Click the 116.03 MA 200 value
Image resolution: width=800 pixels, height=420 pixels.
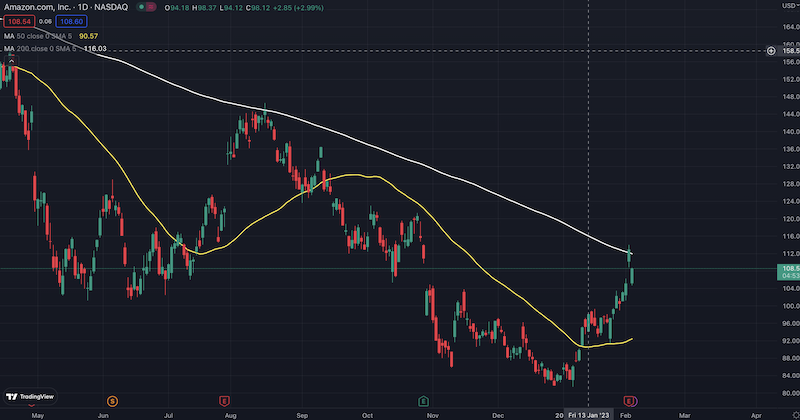pyautogui.click(x=95, y=48)
